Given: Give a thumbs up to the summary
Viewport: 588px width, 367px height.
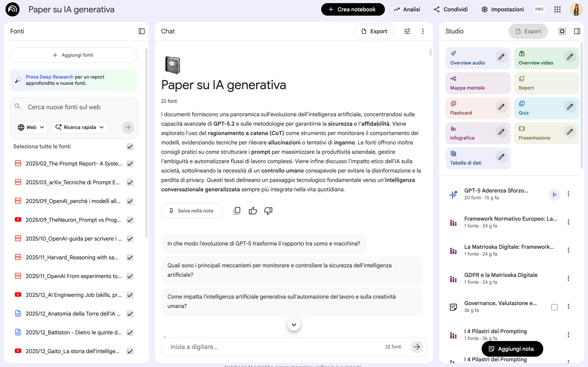Looking at the screenshot, I should pyautogui.click(x=253, y=211).
